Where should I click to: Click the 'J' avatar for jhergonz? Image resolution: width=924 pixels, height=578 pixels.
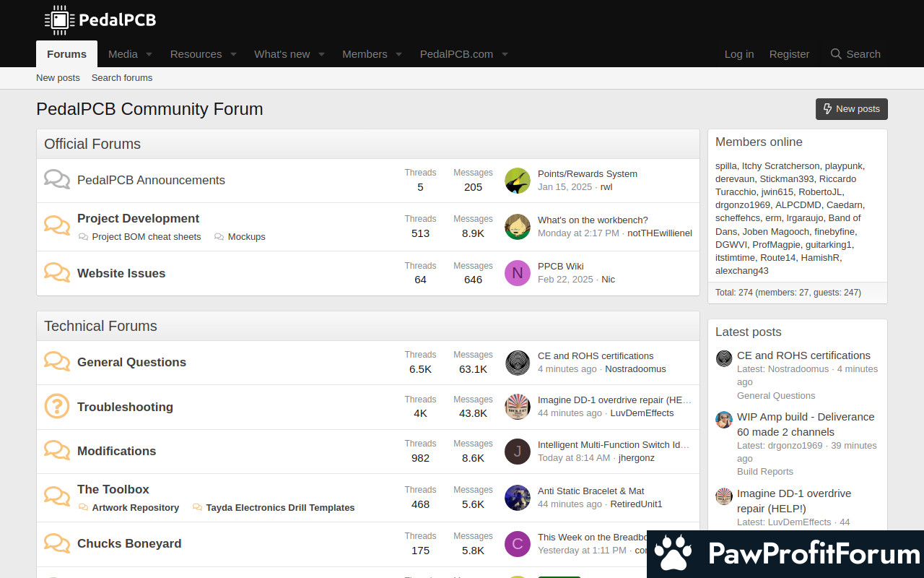click(517, 452)
